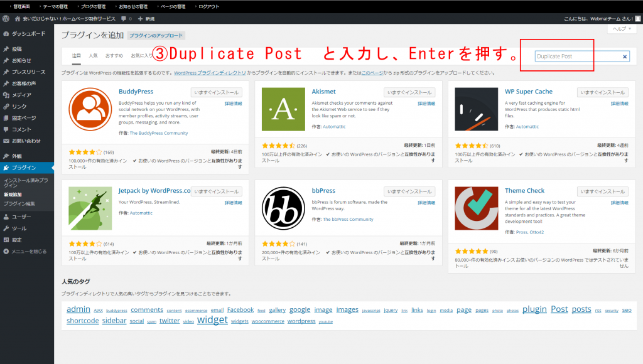Open the お問い合わせ envelope icon in sidebar
This screenshot has height=364, width=643.
[6, 141]
